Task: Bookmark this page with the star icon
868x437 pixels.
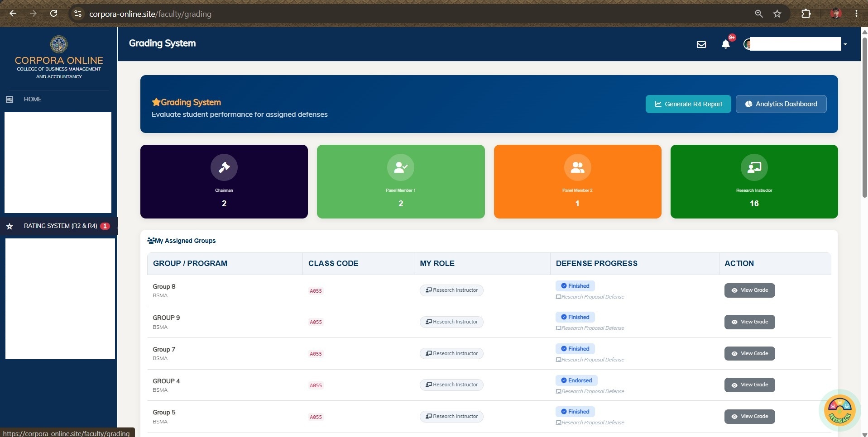Action: click(x=777, y=14)
